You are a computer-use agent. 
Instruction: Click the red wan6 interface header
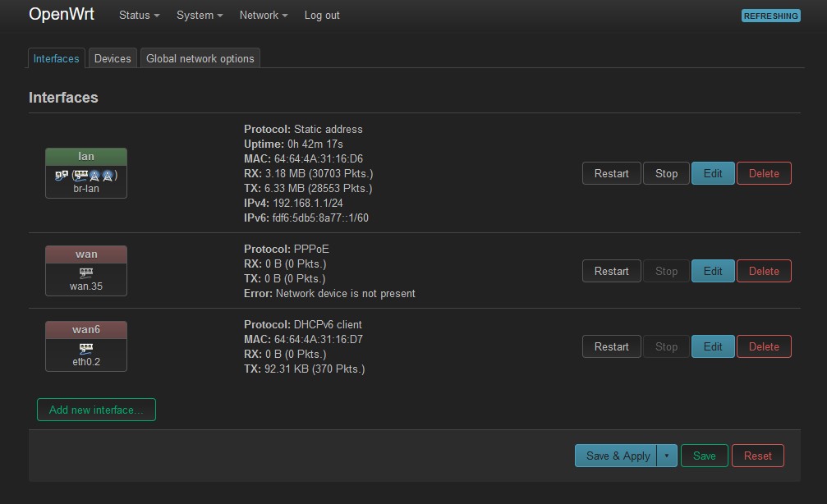click(86, 329)
